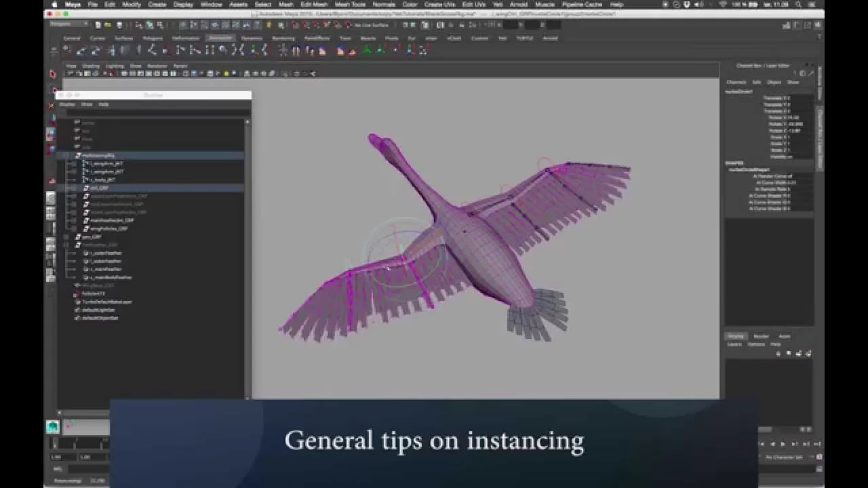The width and height of the screenshot is (868, 488).
Task: Click the Open Scene folder icon
Action: [107, 25]
